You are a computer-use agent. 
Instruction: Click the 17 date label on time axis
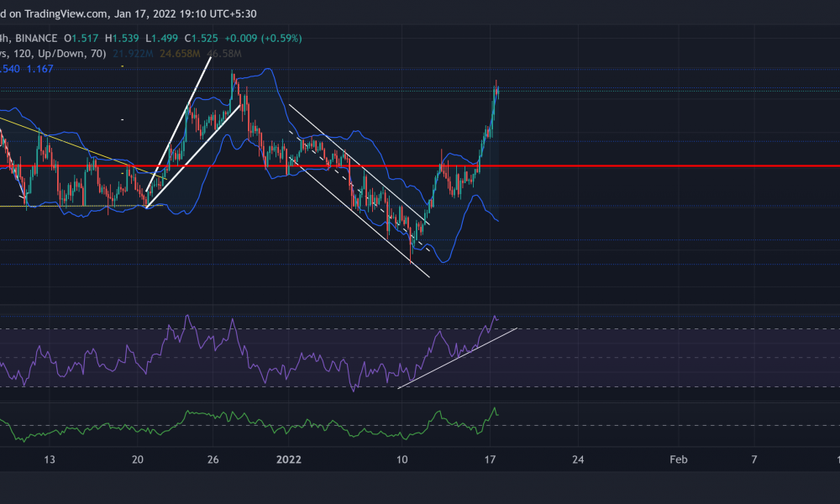click(490, 459)
